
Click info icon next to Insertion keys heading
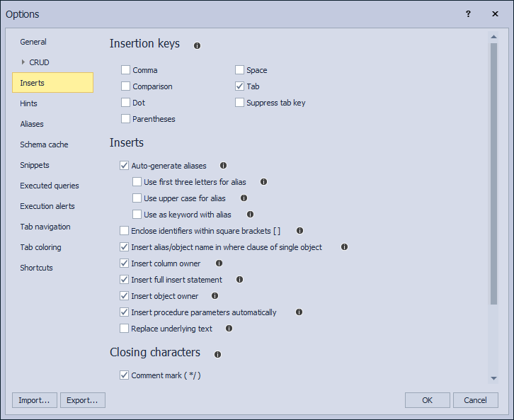(x=197, y=45)
